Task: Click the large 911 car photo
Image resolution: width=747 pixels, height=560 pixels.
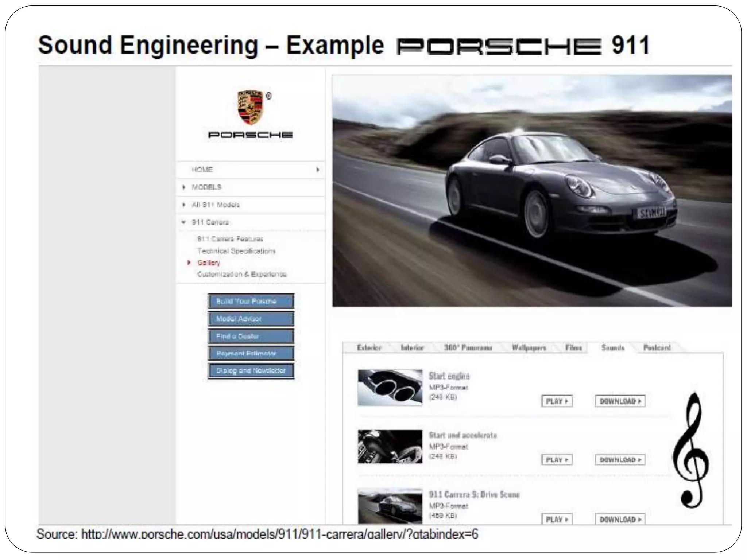Action: pos(532,191)
